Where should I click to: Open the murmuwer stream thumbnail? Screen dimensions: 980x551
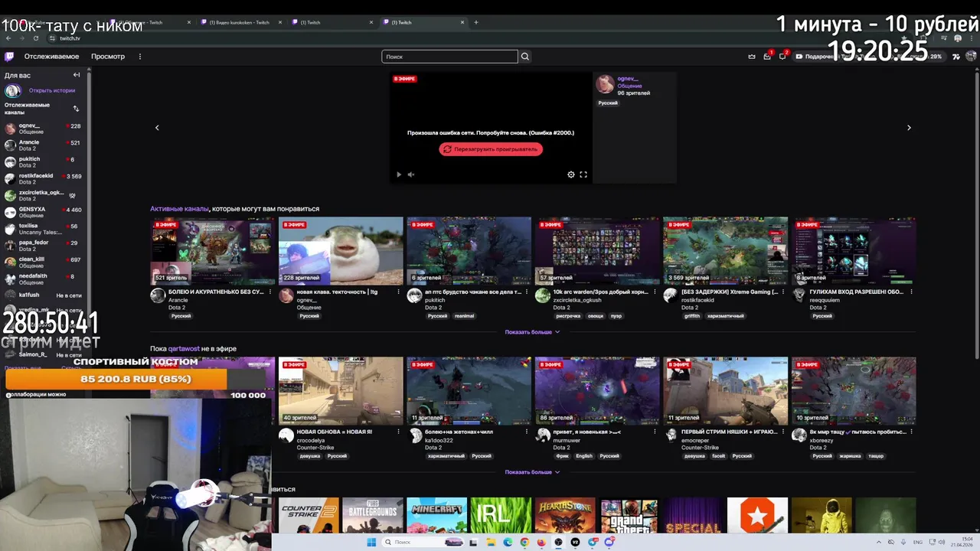point(597,391)
